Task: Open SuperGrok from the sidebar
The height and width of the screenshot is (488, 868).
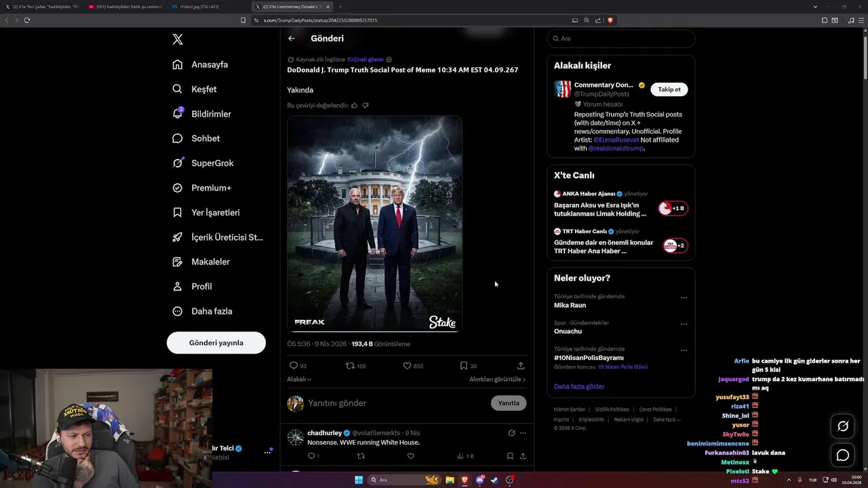Action: point(203,163)
